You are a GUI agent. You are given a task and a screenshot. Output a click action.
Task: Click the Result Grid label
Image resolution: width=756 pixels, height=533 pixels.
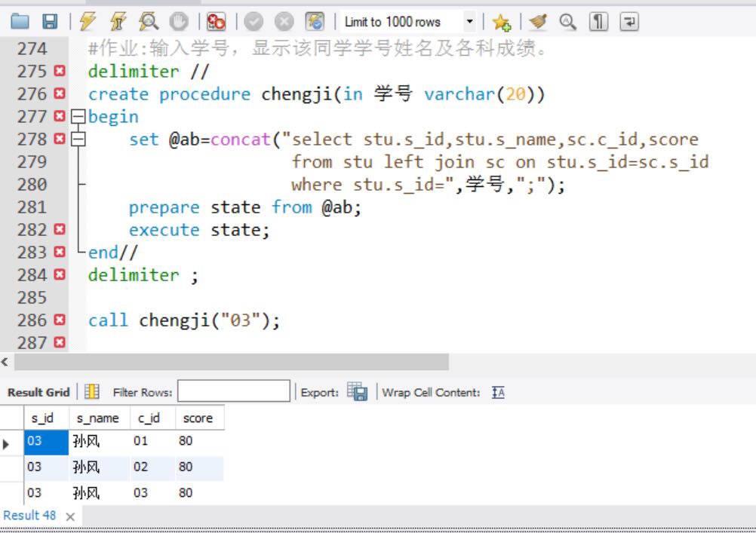pyautogui.click(x=38, y=392)
